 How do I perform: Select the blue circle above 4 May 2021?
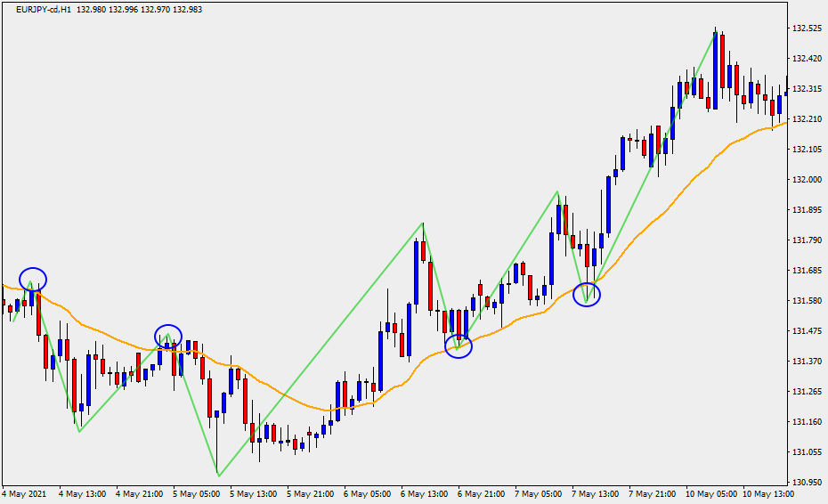click(x=33, y=279)
